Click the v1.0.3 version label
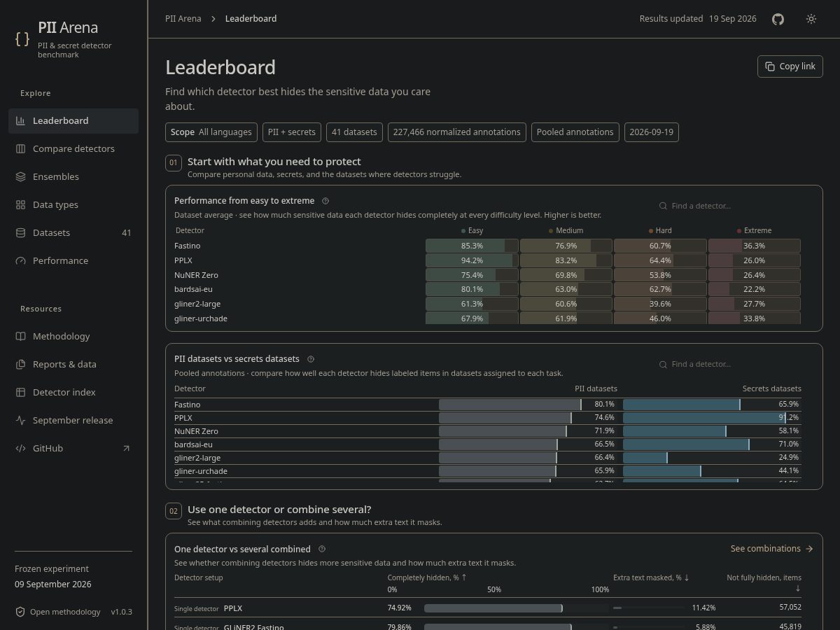The width and height of the screenshot is (840, 630). [x=121, y=612]
